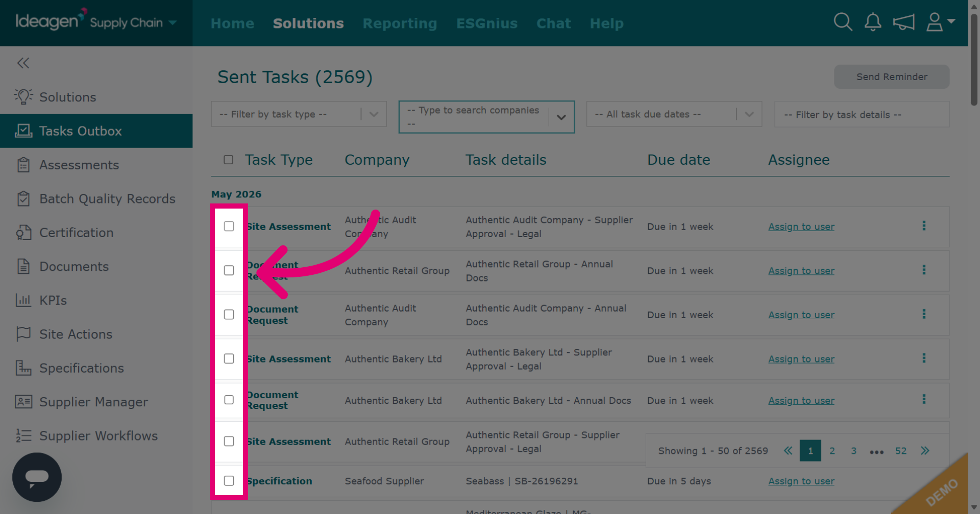Open the Specification task for Seafood Supplier
The height and width of the screenshot is (514, 980).
(x=279, y=481)
